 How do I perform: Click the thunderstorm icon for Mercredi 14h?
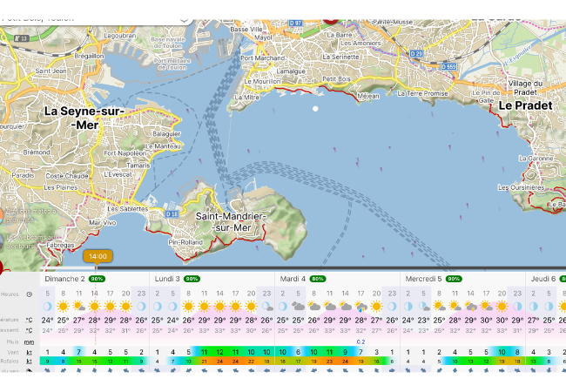pos(471,307)
